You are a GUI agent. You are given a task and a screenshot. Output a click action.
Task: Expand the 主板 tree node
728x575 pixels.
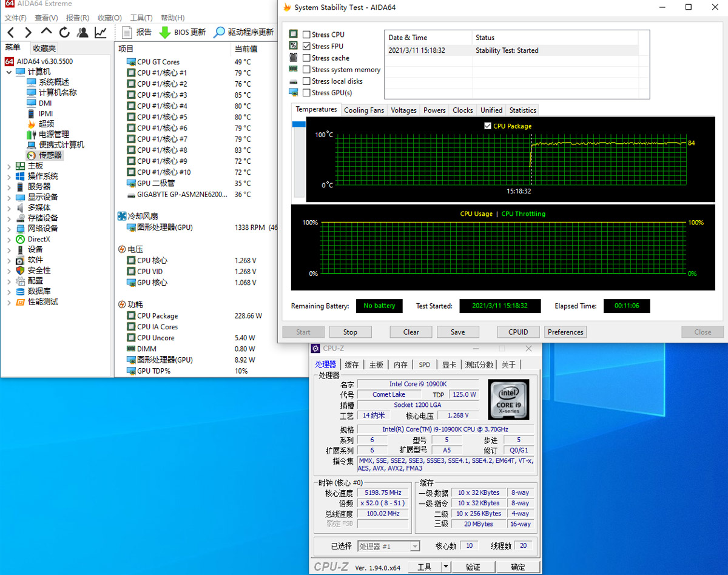[9, 166]
